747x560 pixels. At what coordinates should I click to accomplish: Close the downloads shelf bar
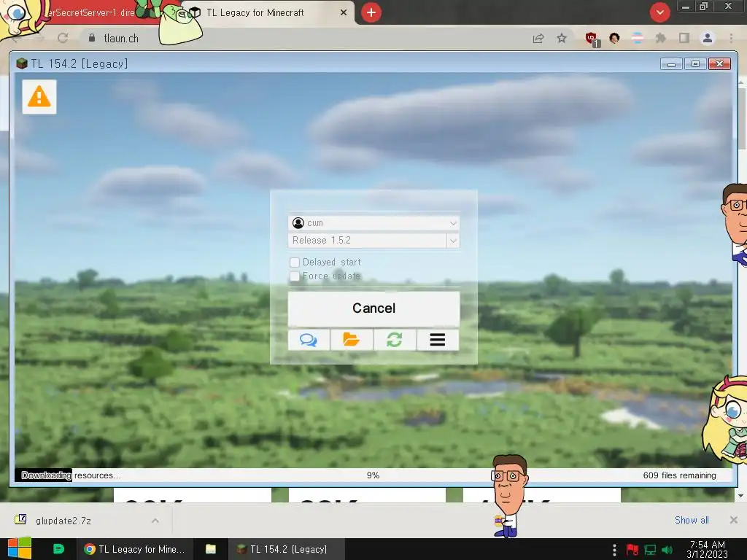pos(734,520)
